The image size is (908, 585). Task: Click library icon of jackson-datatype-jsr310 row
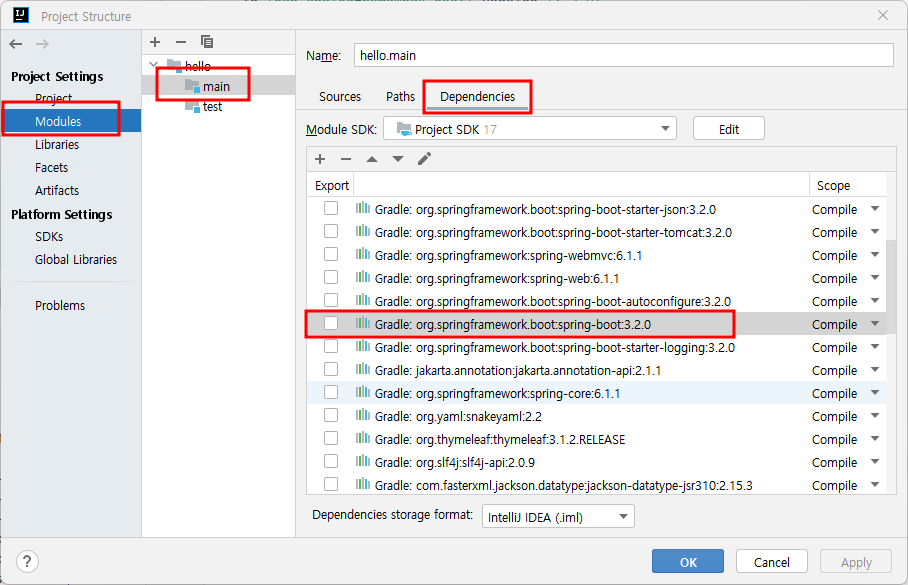(363, 484)
